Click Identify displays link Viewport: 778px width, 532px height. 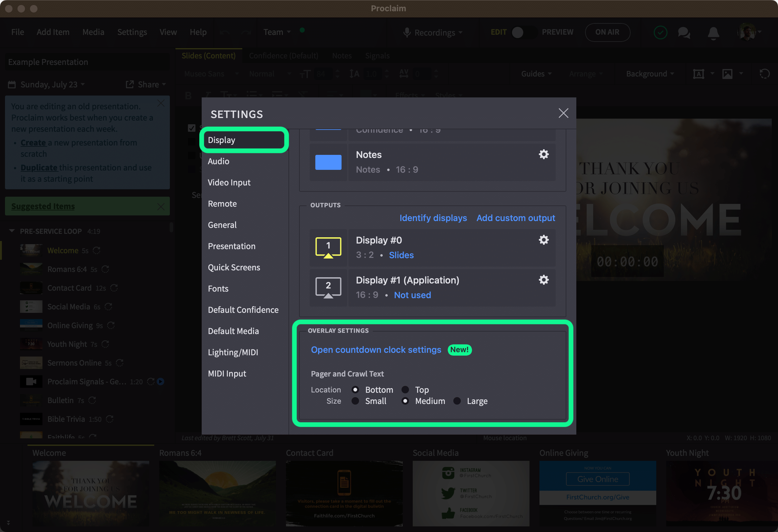pos(433,218)
